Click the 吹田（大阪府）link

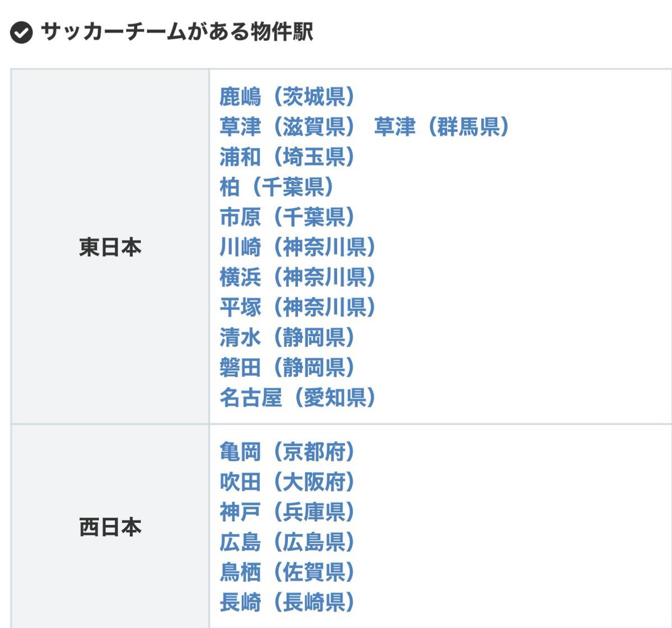(287, 482)
